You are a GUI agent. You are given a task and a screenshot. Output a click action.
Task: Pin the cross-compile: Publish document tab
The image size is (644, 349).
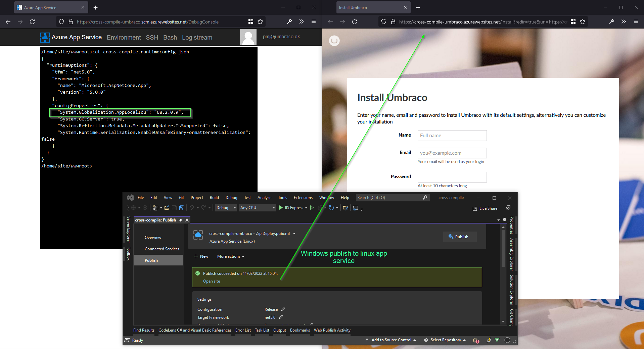coord(181,220)
